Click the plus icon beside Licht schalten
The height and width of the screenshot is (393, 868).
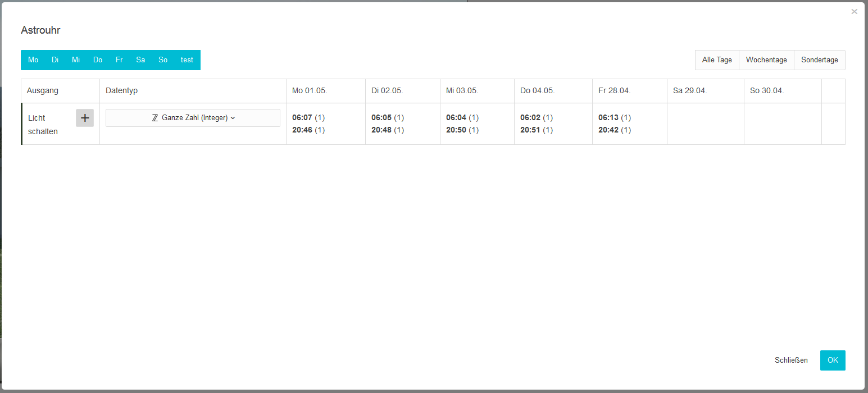click(85, 118)
